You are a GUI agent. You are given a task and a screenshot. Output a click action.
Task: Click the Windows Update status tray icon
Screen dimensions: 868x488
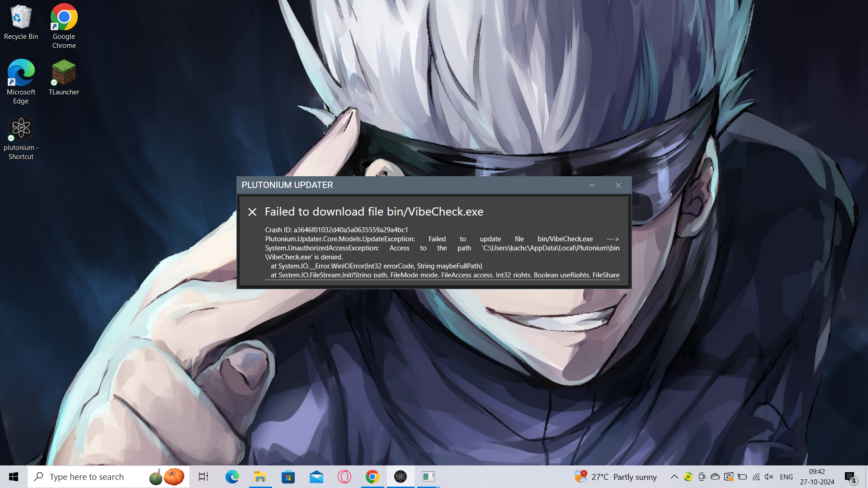(x=729, y=477)
